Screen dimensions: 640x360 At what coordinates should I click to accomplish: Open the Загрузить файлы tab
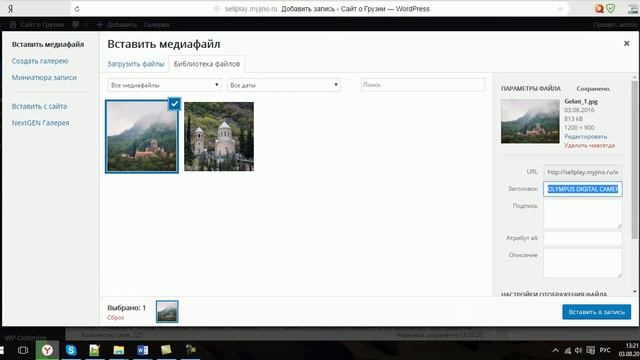(136, 64)
